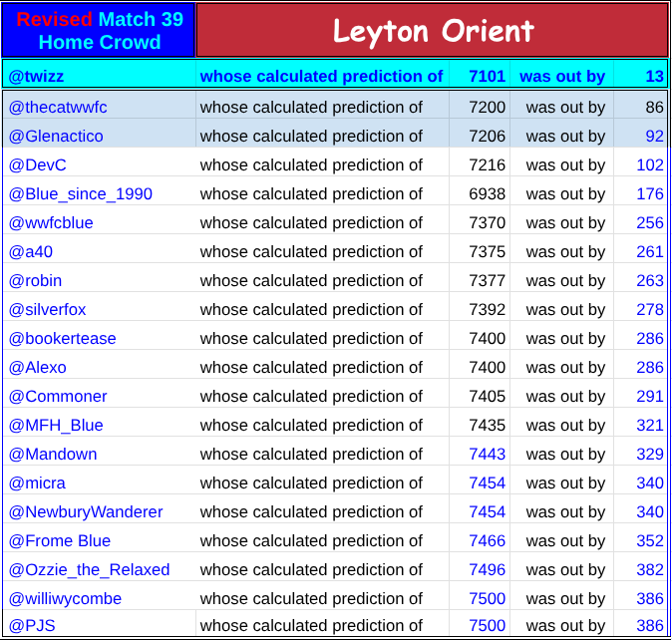Select the Revised Match 39 Home Crowd header

[99, 31]
